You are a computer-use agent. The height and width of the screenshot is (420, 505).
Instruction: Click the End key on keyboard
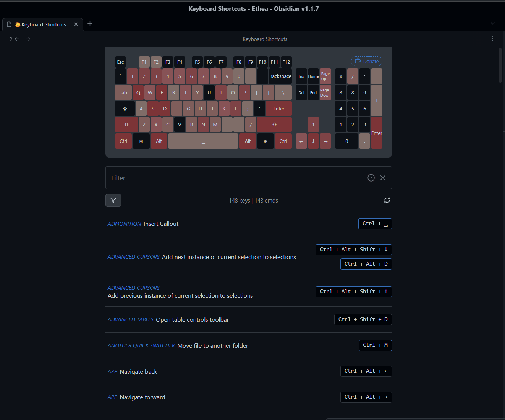pyautogui.click(x=313, y=92)
